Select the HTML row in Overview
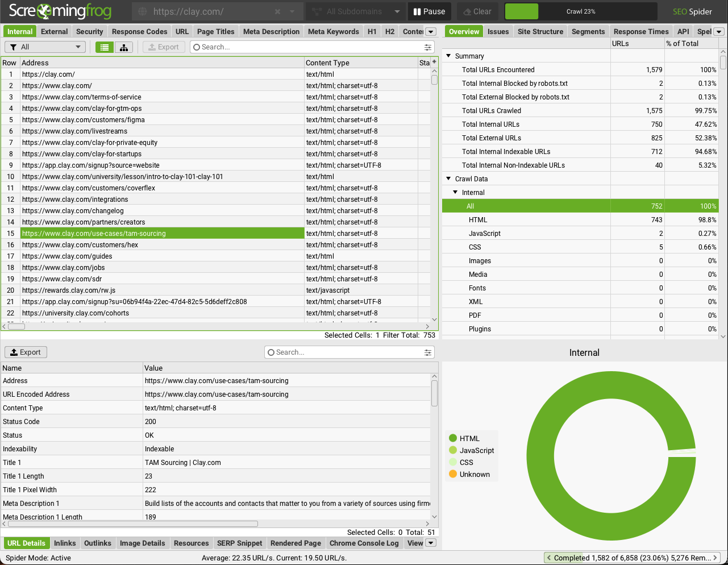Screen dimensions: 728x565 click(x=580, y=220)
